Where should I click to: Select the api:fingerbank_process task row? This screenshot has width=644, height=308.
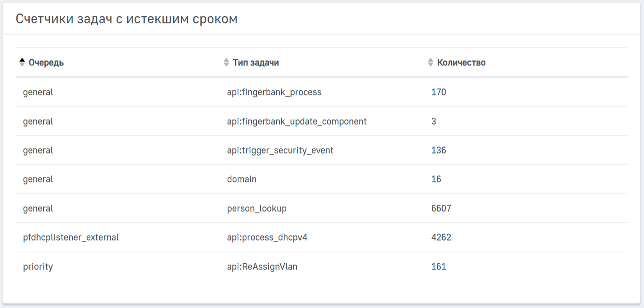[274, 92]
